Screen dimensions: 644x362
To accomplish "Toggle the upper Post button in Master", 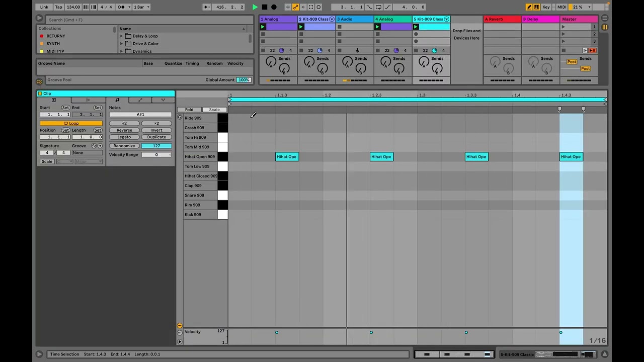I will (572, 62).
